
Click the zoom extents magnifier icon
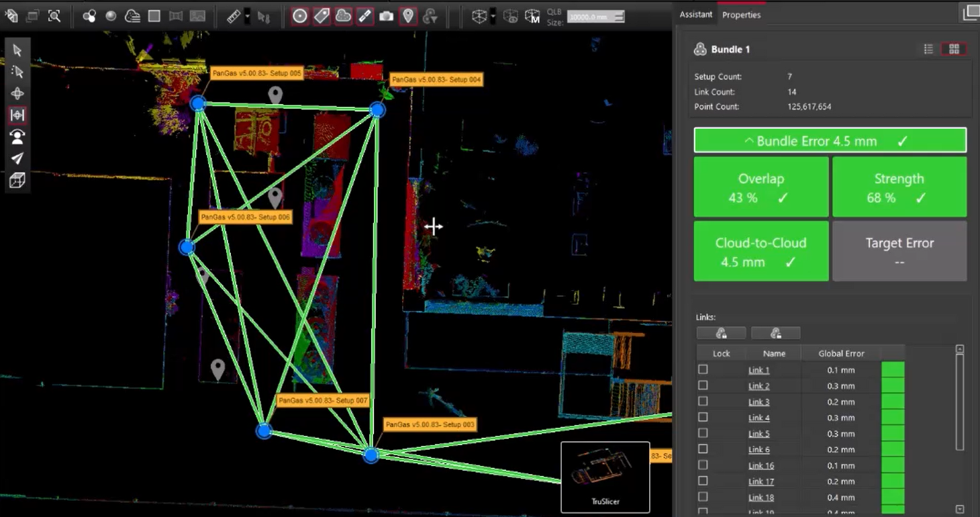coord(54,16)
